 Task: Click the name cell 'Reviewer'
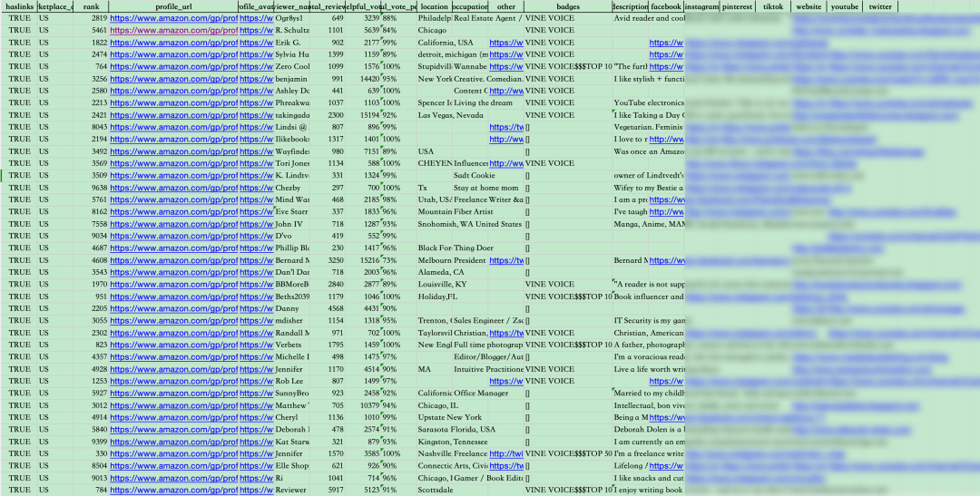[x=290, y=490]
